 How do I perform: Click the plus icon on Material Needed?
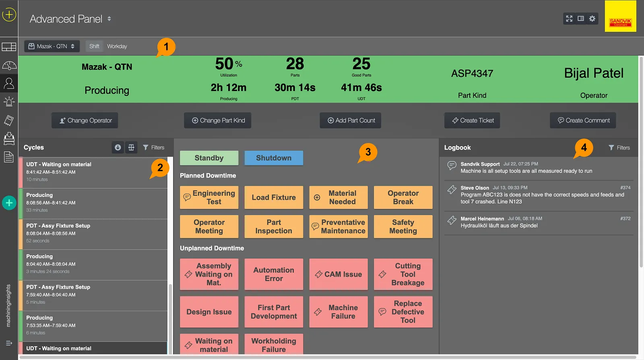coord(317,198)
